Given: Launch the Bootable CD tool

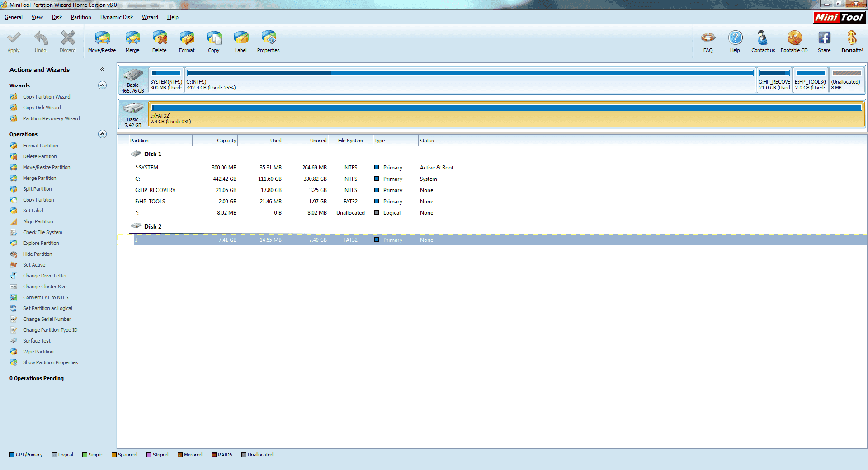Looking at the screenshot, I should (x=794, y=42).
